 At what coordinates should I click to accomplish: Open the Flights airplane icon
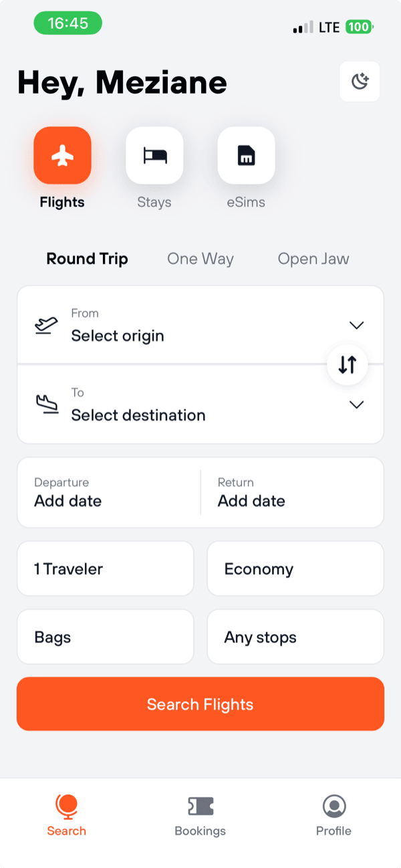click(62, 156)
